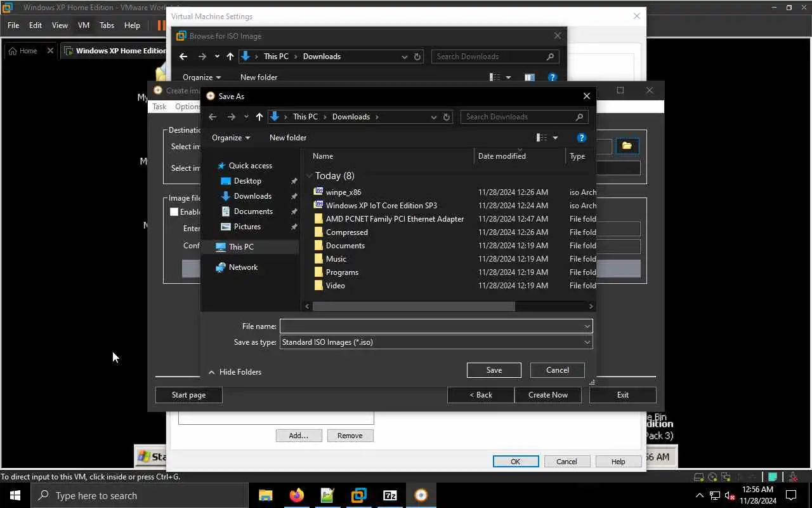Open VMware Workstation taskbar icon
Image resolution: width=812 pixels, height=508 pixels.
pyautogui.click(x=359, y=495)
